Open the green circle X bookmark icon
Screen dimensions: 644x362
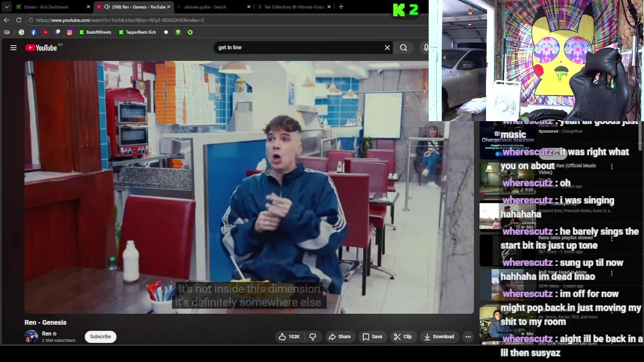pyautogui.click(x=190, y=32)
